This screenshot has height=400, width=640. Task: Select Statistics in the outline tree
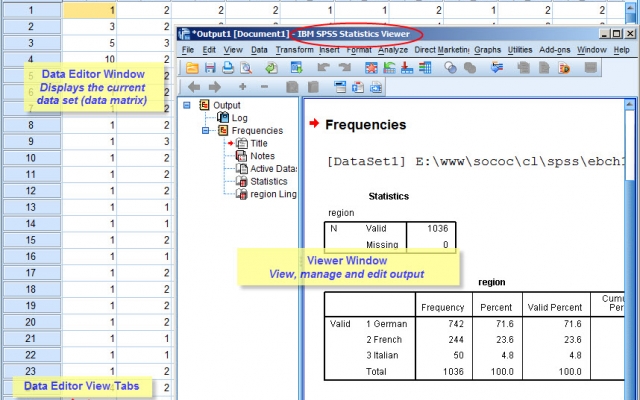click(x=269, y=181)
